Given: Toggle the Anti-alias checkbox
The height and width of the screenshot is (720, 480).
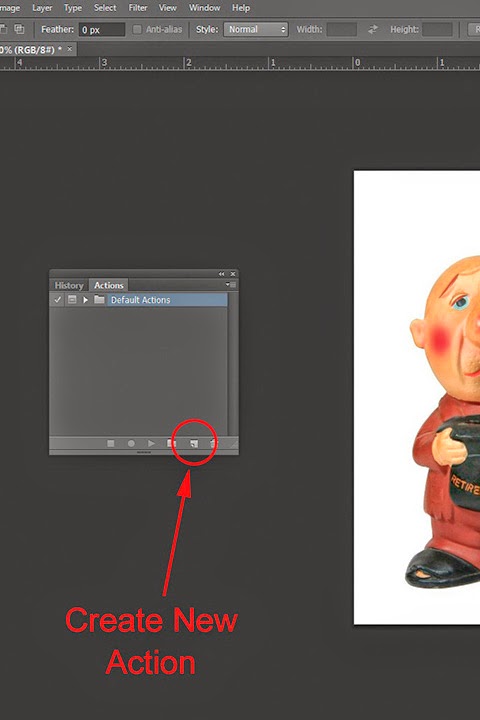Looking at the screenshot, I should [137, 30].
